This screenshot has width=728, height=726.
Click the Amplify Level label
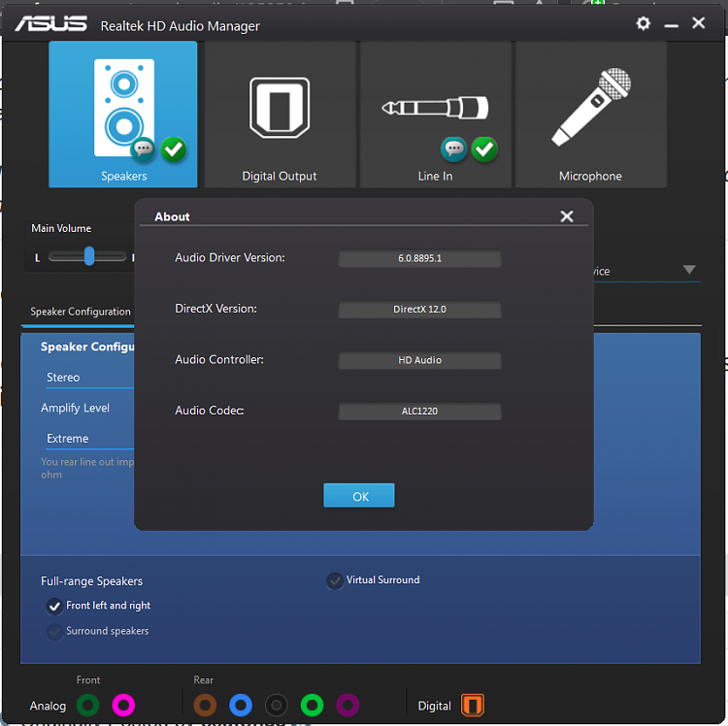pyautogui.click(x=75, y=408)
